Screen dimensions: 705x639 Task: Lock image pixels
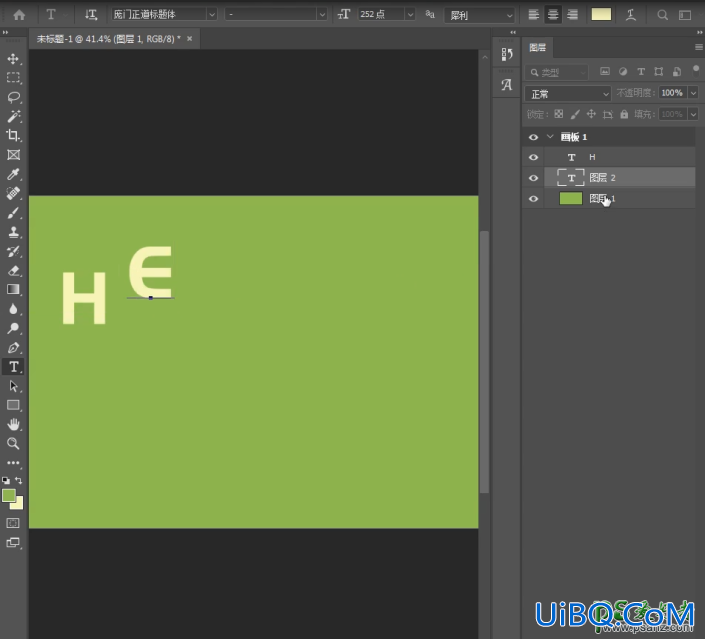tap(575, 114)
